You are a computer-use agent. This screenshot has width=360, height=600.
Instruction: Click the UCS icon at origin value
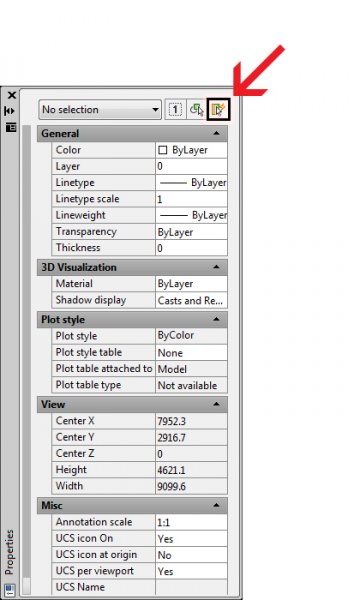click(x=191, y=555)
